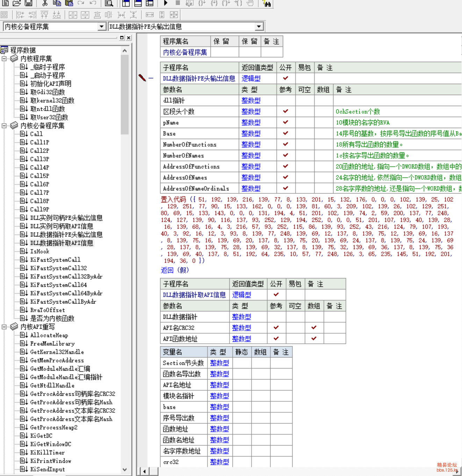Click the 逻辑型 return type link

(251, 79)
